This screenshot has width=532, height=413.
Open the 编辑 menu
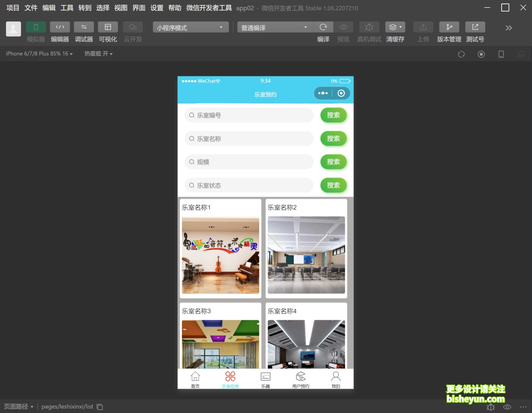click(x=49, y=8)
